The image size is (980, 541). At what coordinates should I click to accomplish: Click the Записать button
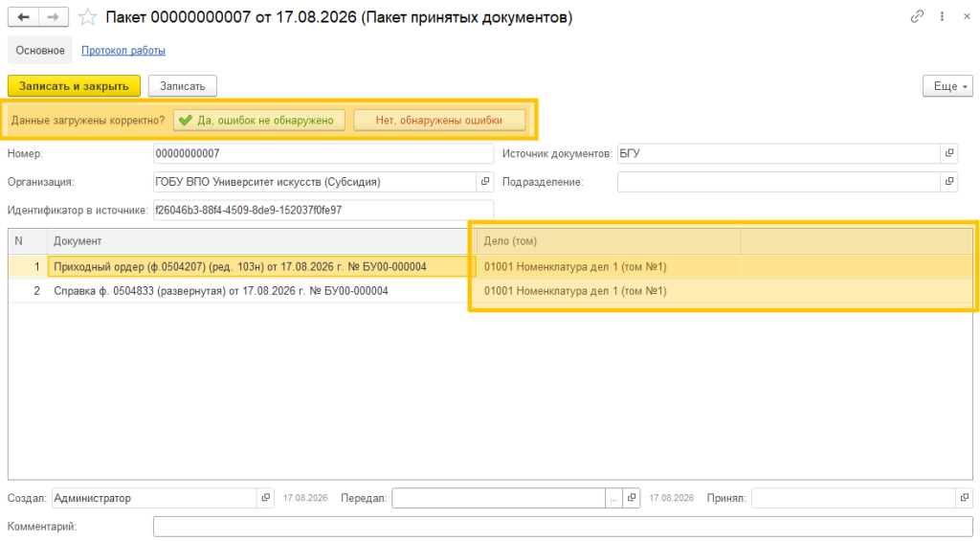point(183,85)
